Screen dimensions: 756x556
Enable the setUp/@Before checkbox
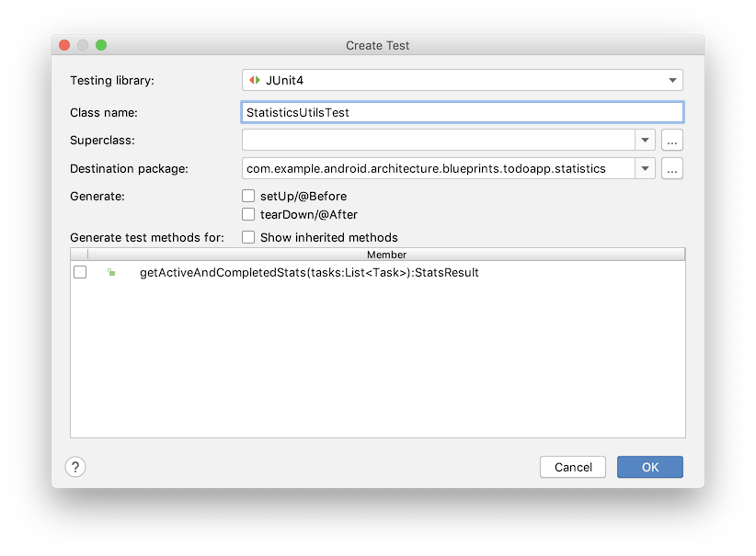click(248, 196)
